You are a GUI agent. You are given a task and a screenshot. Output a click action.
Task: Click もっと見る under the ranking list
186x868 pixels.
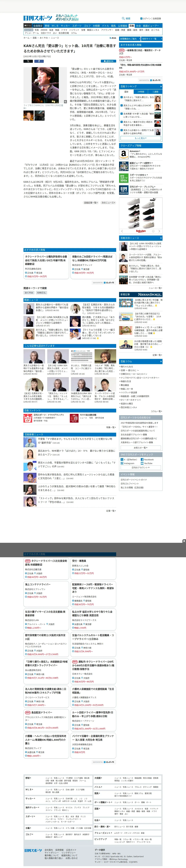(141, 138)
